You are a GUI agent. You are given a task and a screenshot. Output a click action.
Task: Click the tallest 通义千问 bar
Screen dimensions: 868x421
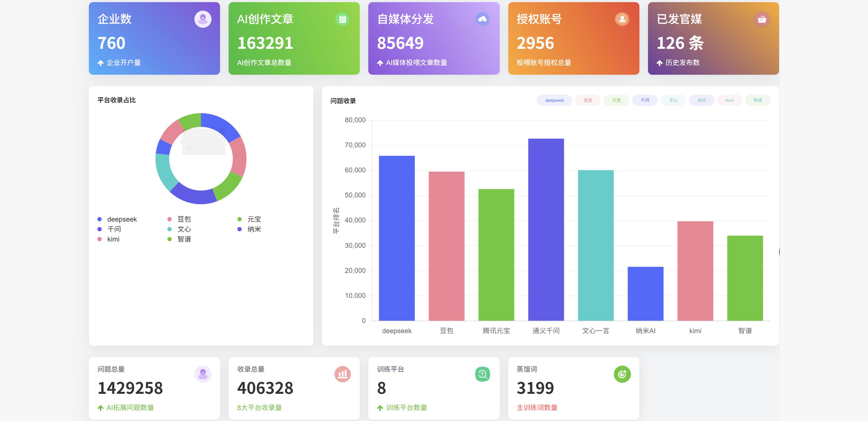[x=546, y=230]
